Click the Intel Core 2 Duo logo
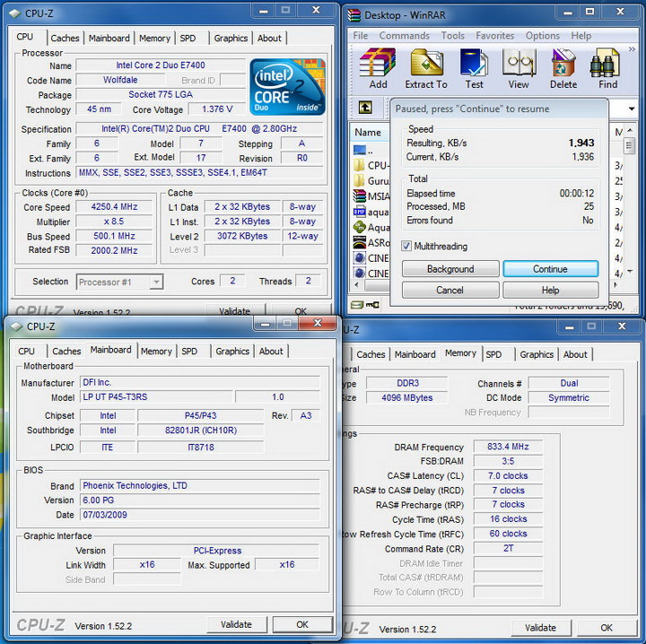The height and width of the screenshot is (644, 646). coord(287,87)
